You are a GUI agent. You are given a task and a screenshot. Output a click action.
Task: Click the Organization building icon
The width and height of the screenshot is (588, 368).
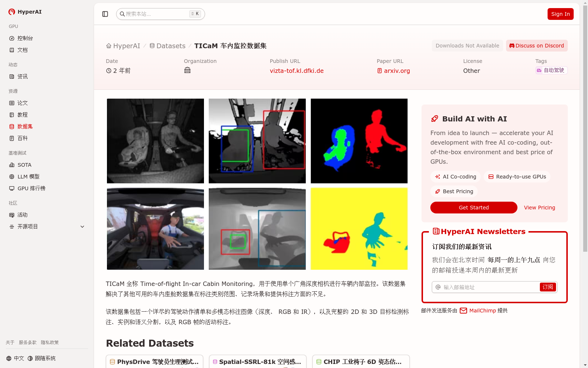187,70
